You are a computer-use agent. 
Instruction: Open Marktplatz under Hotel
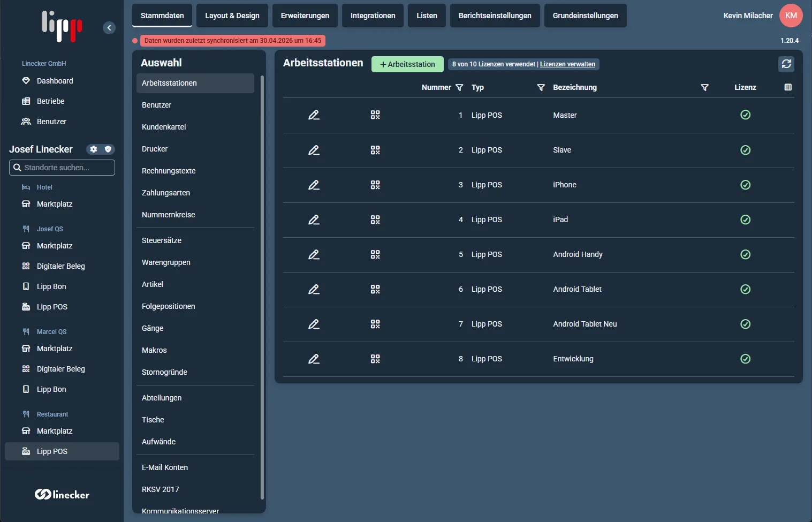[x=62, y=204]
